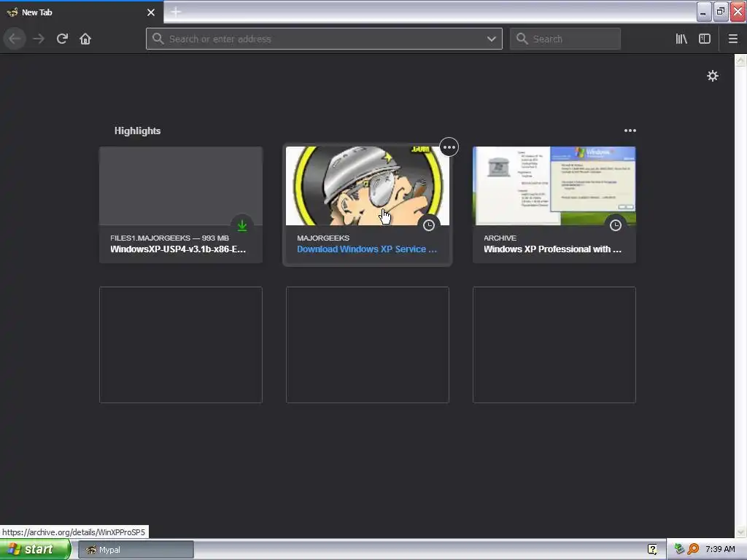Open the Library bookshelf icon
Screen dimensions: 747x560
coord(681,39)
